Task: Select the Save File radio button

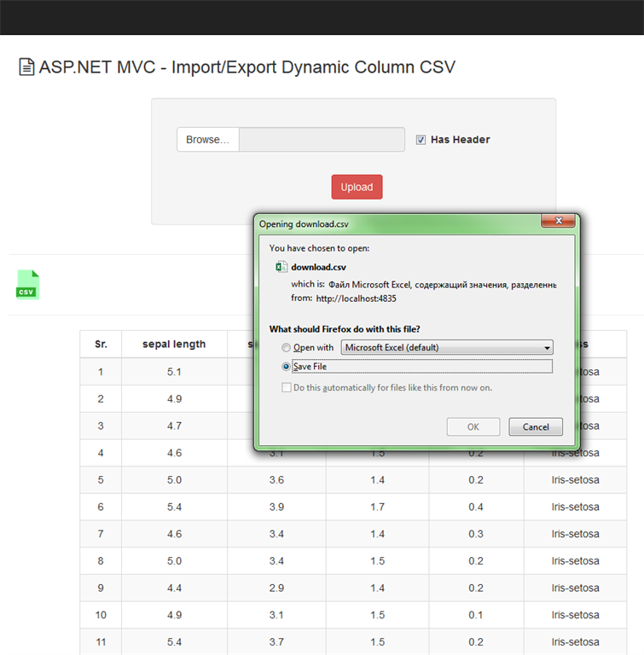Action: [x=286, y=367]
